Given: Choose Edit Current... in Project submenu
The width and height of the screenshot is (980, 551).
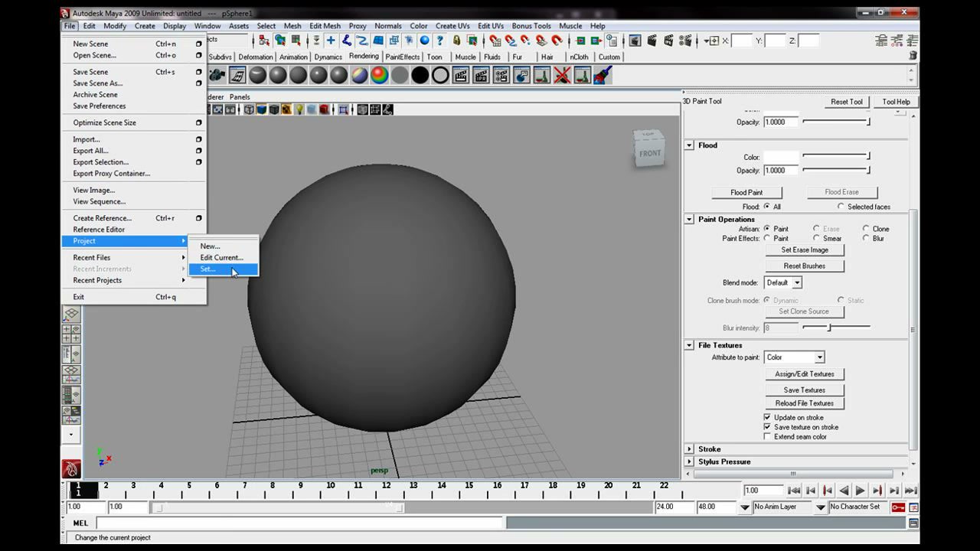Looking at the screenshot, I should [x=224, y=257].
